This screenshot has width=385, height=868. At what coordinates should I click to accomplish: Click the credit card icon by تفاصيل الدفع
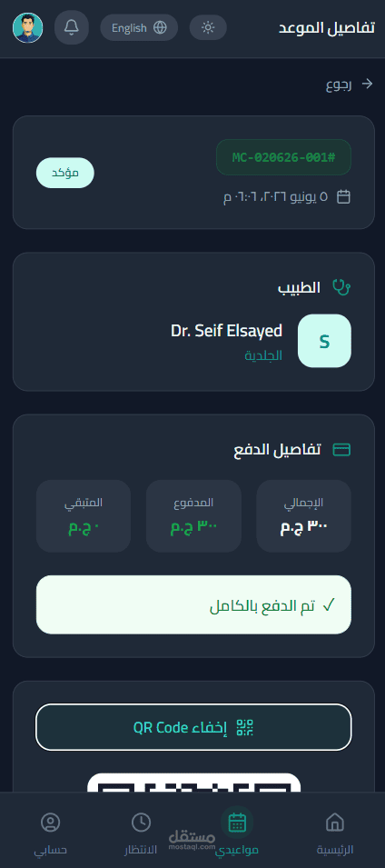click(341, 450)
